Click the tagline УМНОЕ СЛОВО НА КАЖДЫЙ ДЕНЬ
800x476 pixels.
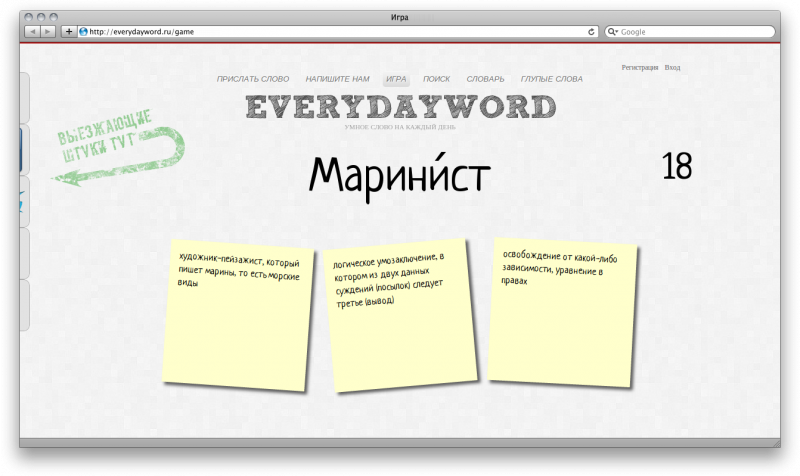point(400,127)
